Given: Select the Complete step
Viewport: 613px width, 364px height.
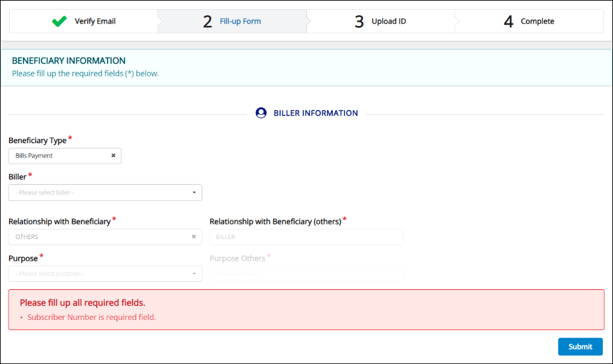Looking at the screenshot, I should [537, 21].
